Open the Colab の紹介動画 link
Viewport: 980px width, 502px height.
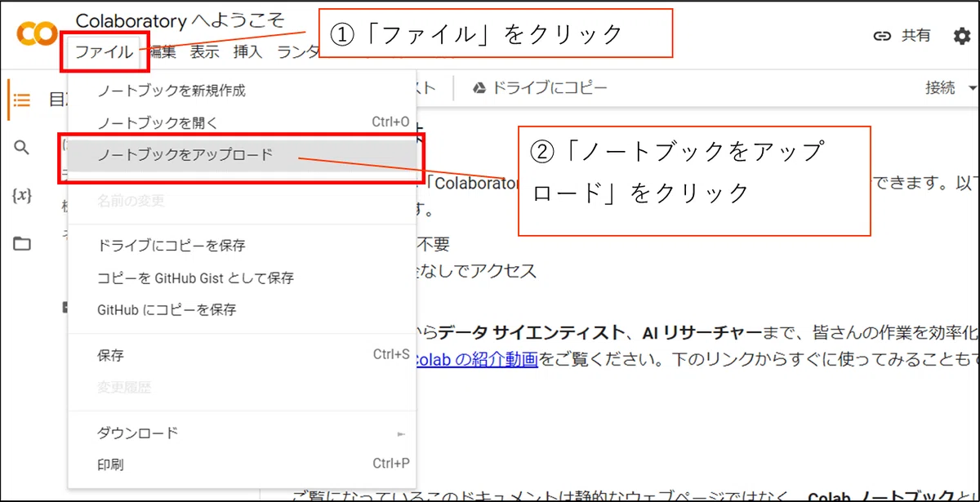pyautogui.click(x=478, y=359)
